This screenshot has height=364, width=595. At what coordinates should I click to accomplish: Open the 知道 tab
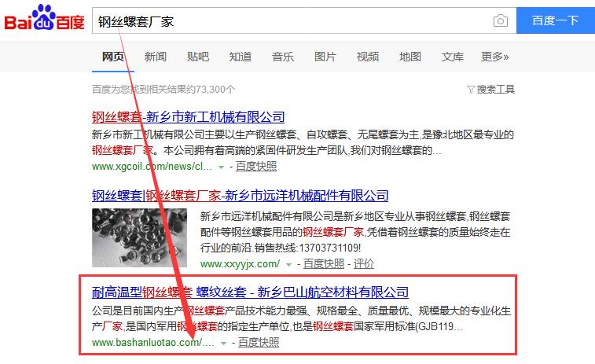pos(241,57)
